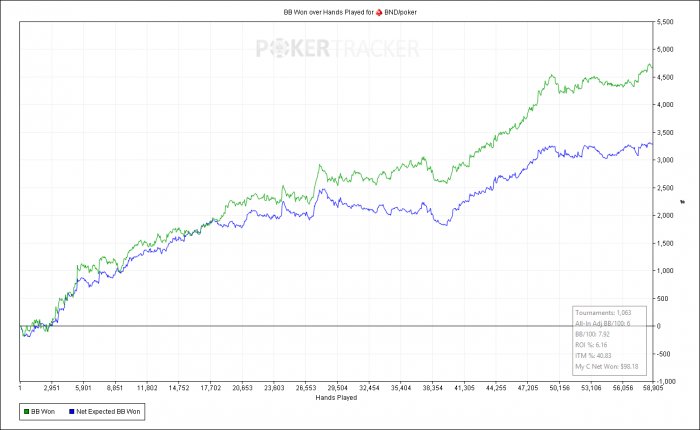Click the chart title 'BB Won over Hands Played'
Viewport: 700px width, 430px height.
[324, 13]
